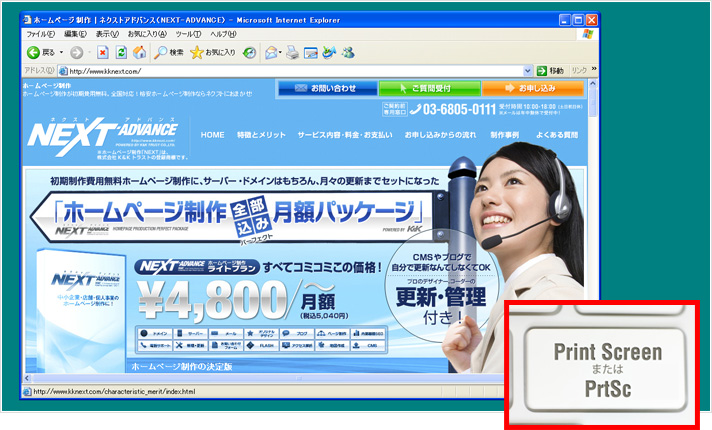Image resolution: width=712 pixels, height=430 pixels.
Task: Go to Home page house icon
Action: 139,53
